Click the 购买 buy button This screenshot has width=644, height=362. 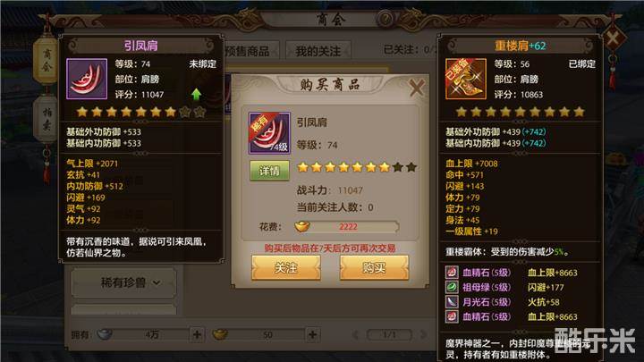(374, 267)
